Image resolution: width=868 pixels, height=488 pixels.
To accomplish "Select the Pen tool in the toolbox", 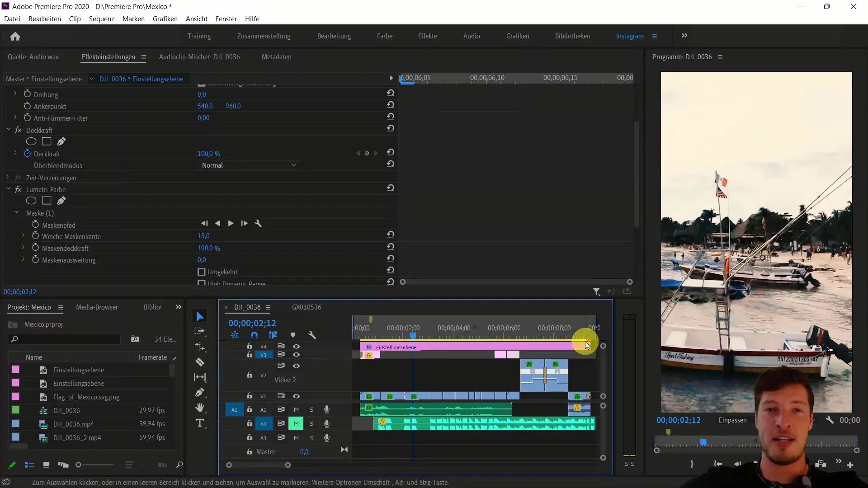I will pyautogui.click(x=200, y=392).
